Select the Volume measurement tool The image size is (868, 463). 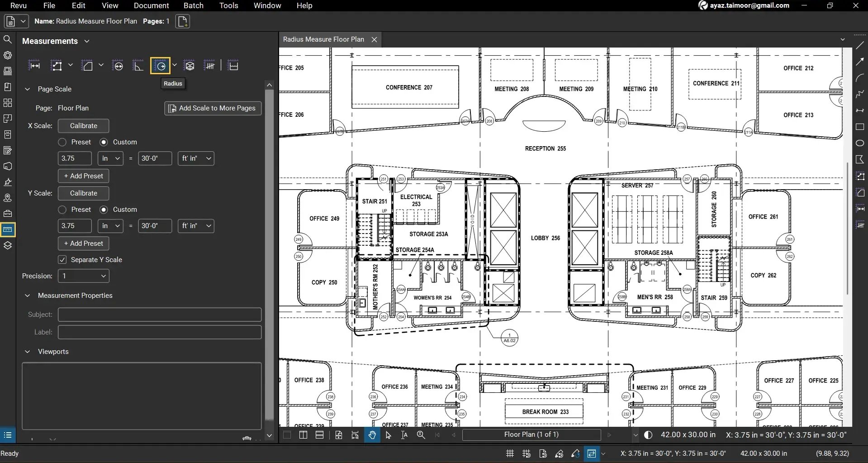point(189,65)
